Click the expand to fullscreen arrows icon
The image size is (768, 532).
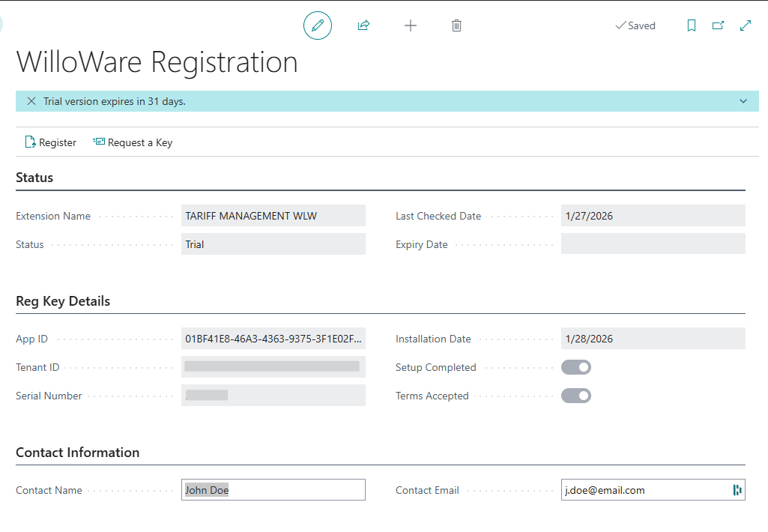(746, 25)
